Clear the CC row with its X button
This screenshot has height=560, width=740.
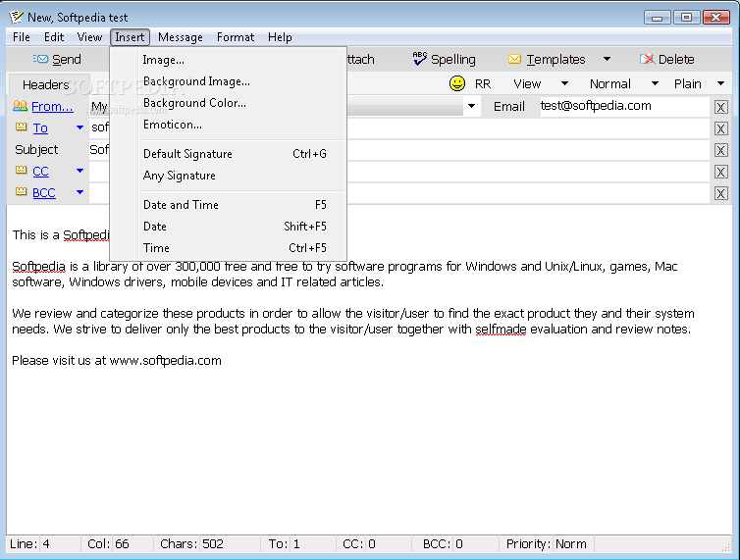click(720, 172)
